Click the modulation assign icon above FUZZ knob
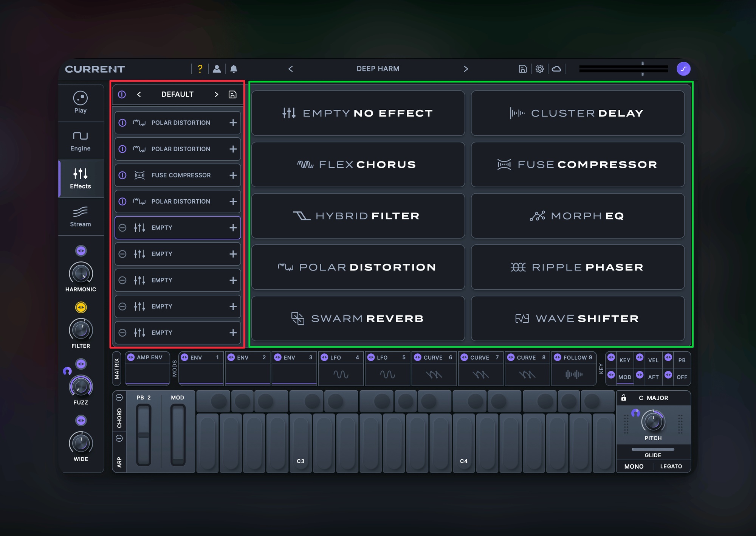The width and height of the screenshot is (756, 536). pos(81,364)
